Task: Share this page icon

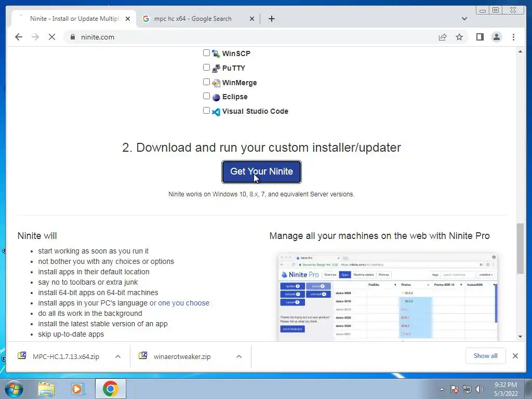Action: click(443, 37)
